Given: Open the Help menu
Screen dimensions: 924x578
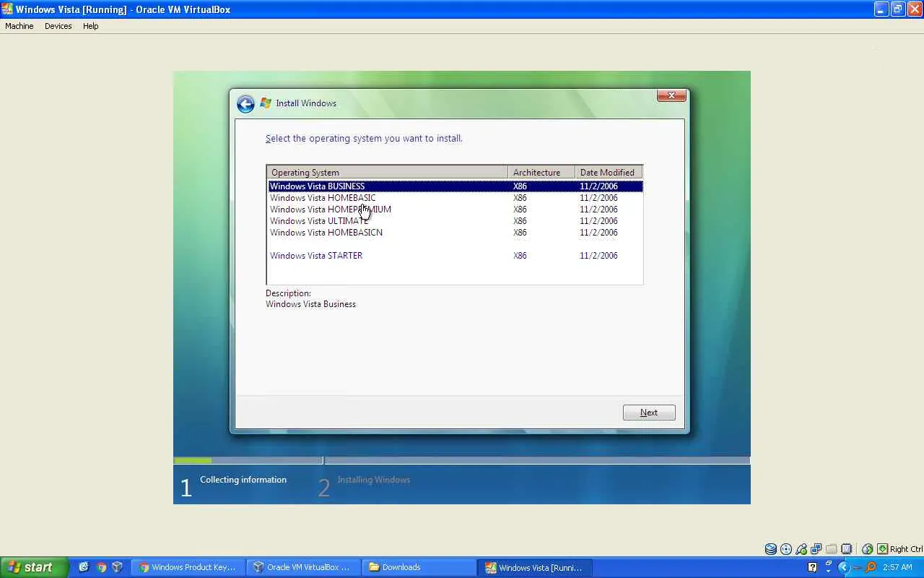Looking at the screenshot, I should pos(90,26).
